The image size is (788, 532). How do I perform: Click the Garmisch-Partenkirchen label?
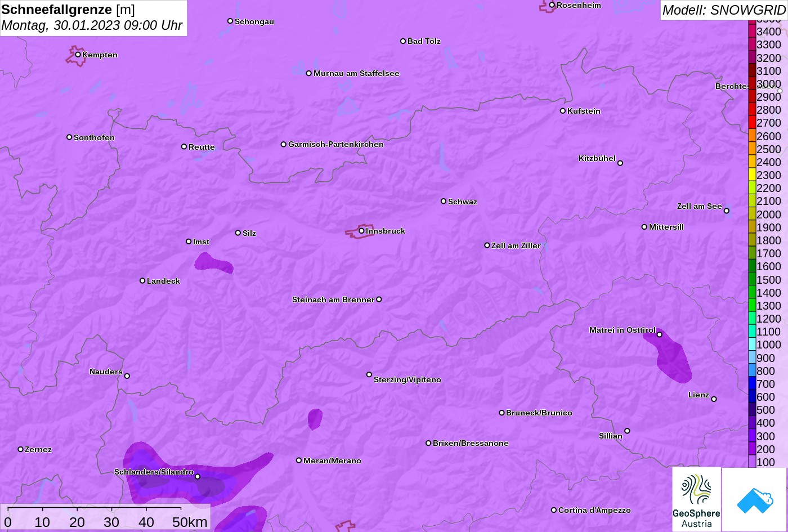pyautogui.click(x=336, y=144)
